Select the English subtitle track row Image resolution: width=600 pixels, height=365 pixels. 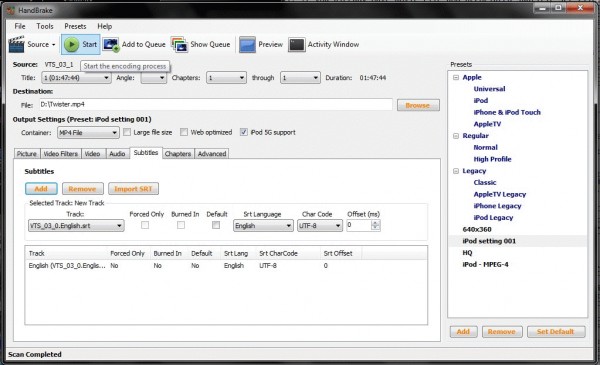pyautogui.click(x=226, y=266)
